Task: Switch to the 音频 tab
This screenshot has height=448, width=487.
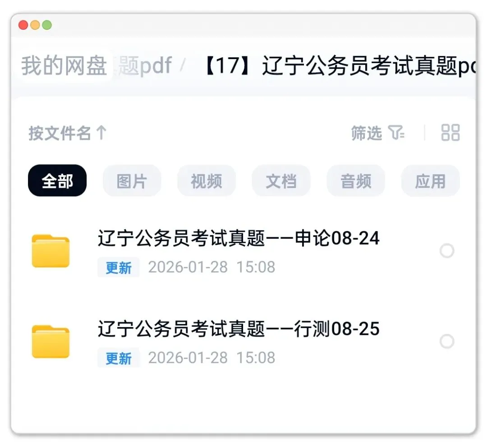Action: (356, 180)
